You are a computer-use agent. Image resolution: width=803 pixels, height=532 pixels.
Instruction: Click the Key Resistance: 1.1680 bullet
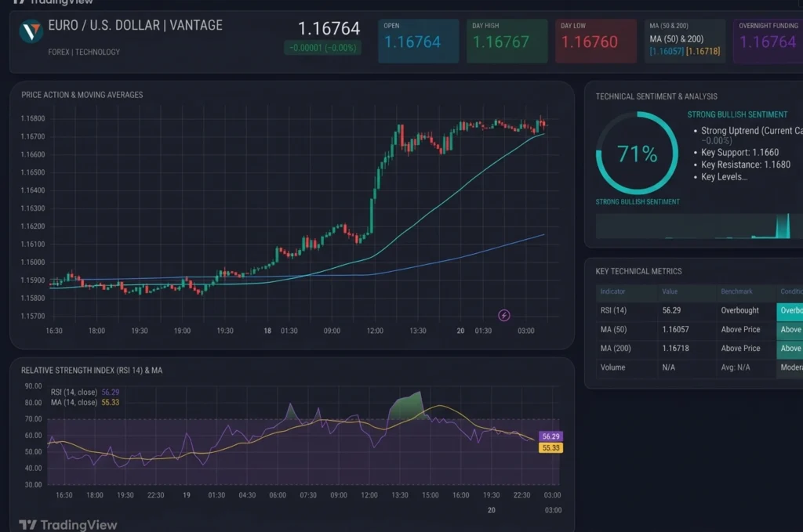745,165
